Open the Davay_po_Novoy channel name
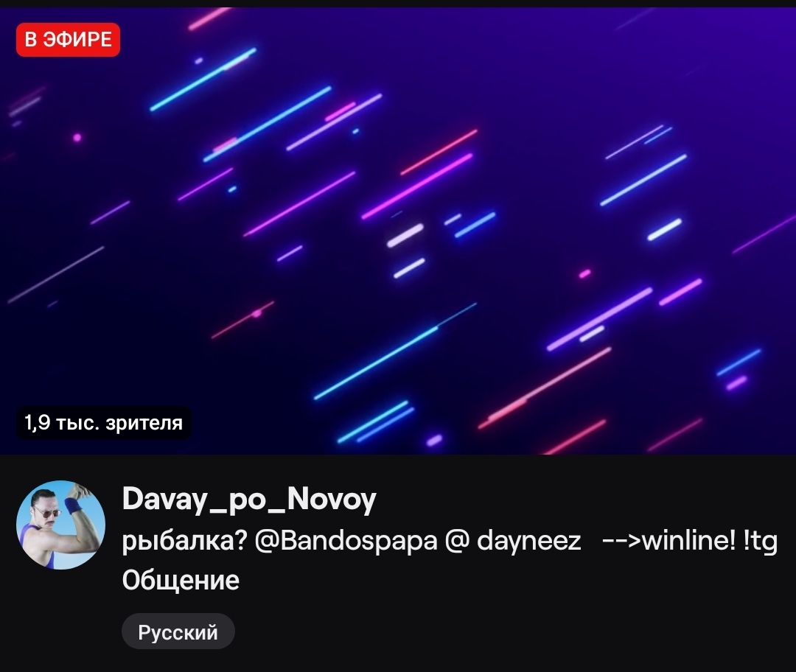The height and width of the screenshot is (672, 796). point(249,500)
